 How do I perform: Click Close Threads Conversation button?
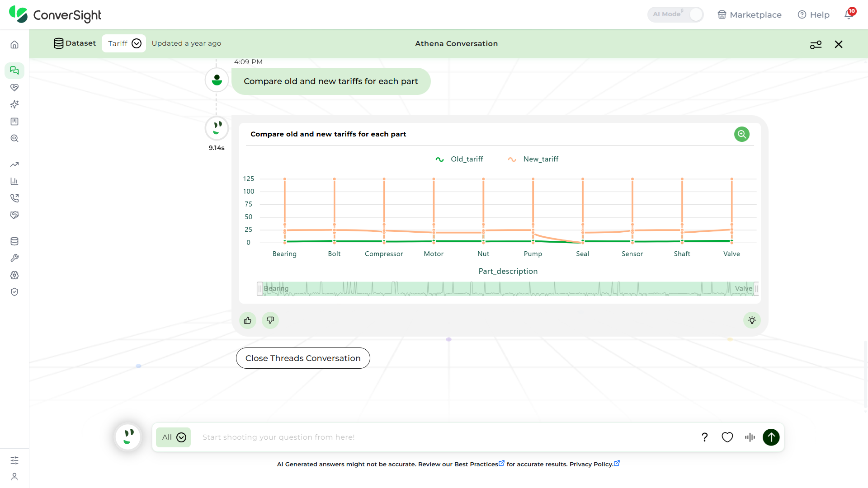pos(303,358)
